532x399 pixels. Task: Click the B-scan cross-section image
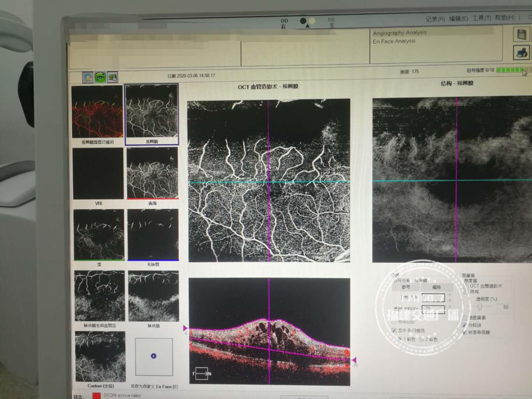click(269, 331)
